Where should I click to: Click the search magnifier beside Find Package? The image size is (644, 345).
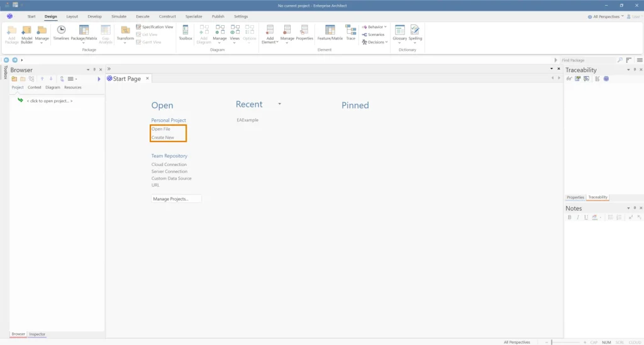(619, 60)
